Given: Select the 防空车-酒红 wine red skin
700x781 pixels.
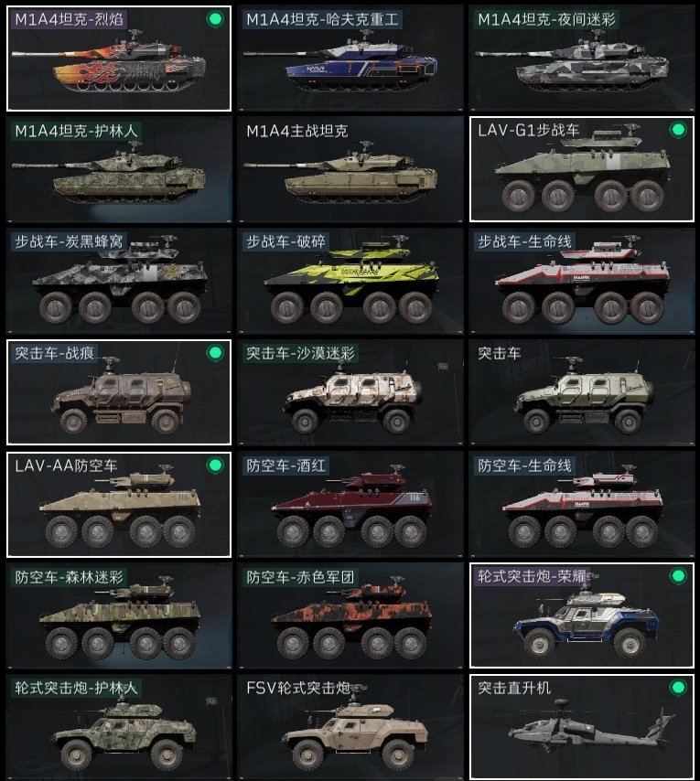Looking at the screenshot, I should tap(350, 504).
